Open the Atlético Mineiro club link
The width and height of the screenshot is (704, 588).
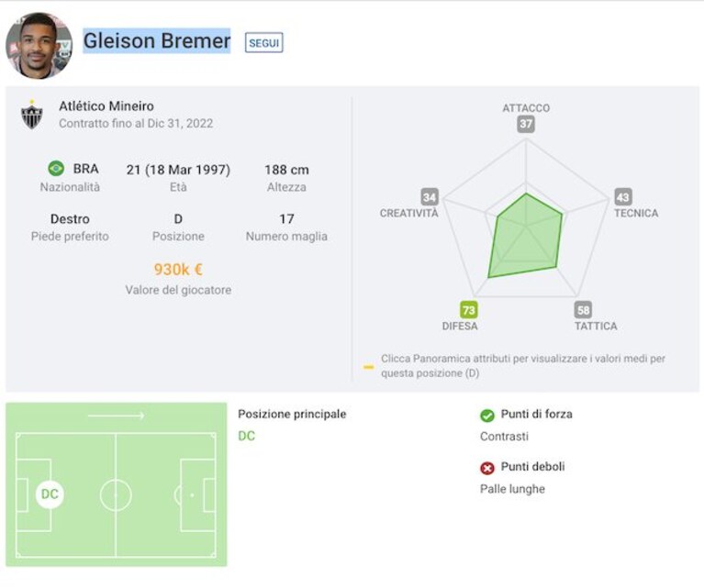point(106,106)
